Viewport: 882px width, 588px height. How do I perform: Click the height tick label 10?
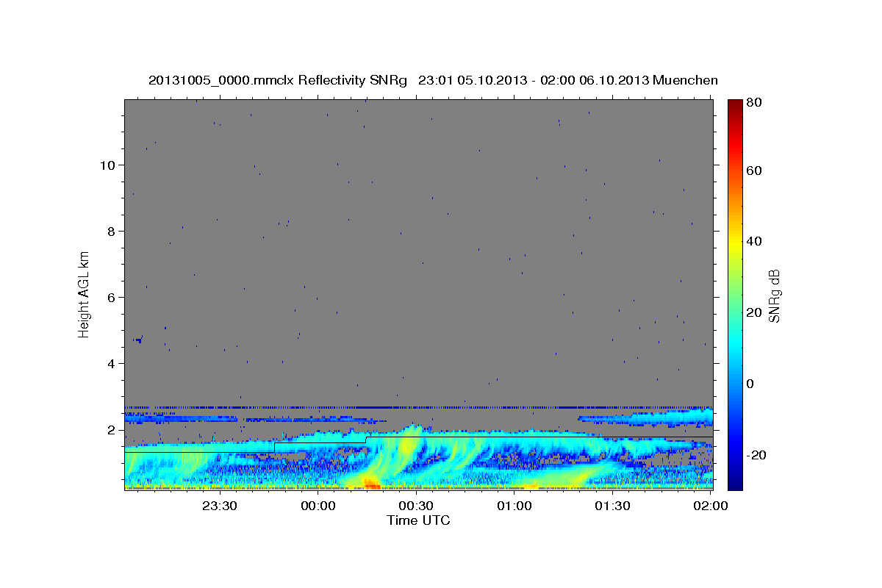click(x=107, y=165)
